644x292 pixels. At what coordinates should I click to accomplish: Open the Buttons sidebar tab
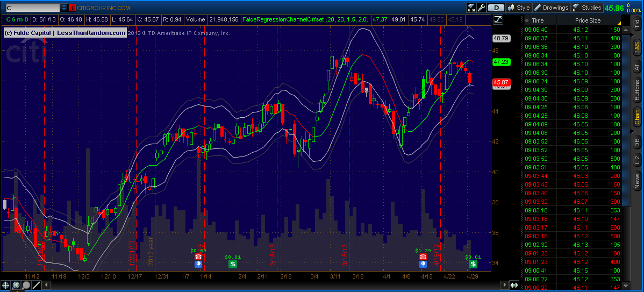click(x=636, y=90)
